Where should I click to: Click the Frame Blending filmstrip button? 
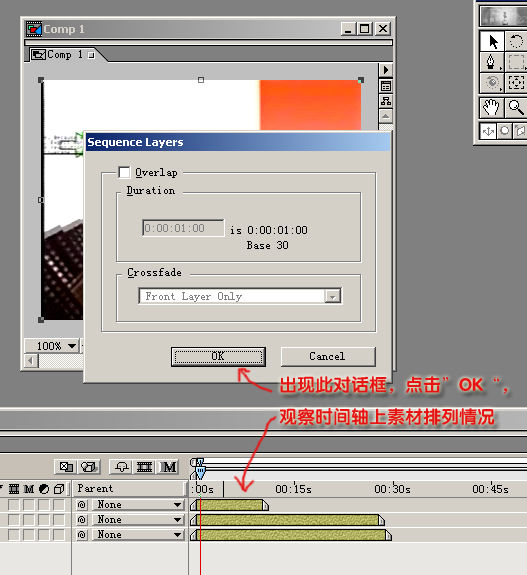(x=144, y=467)
